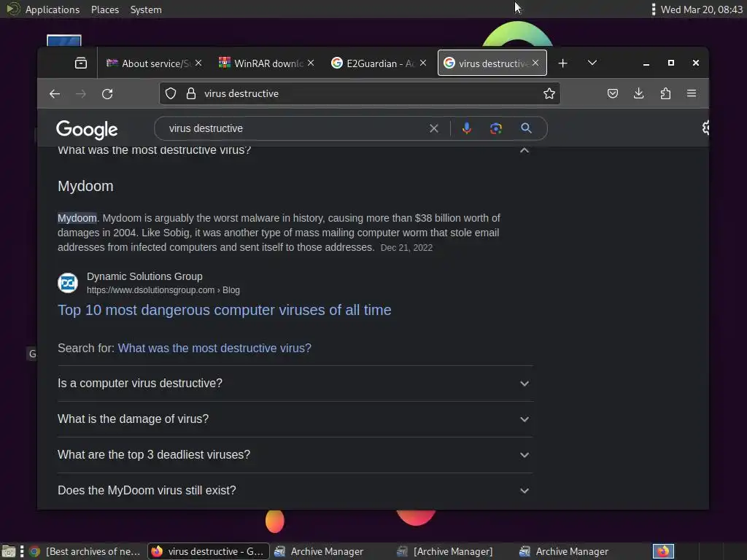Screen dimensions: 747x560
Task: Search for 'What was the most destructive virus?'
Action: coord(214,348)
